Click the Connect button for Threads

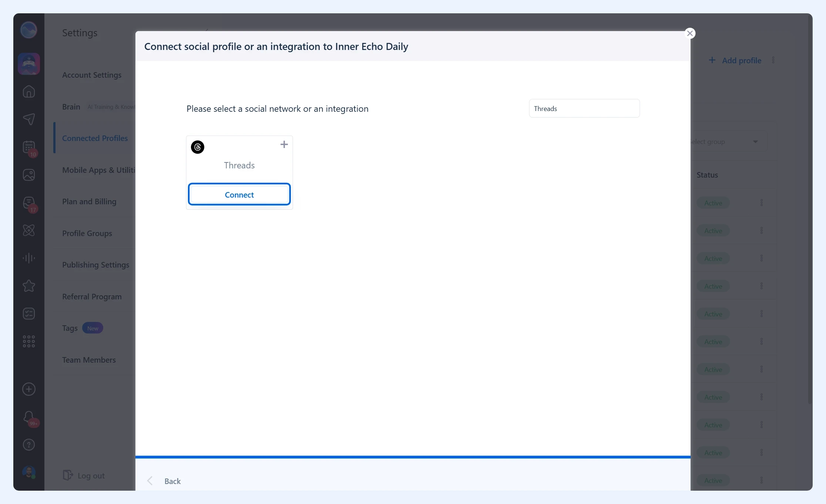(x=239, y=194)
